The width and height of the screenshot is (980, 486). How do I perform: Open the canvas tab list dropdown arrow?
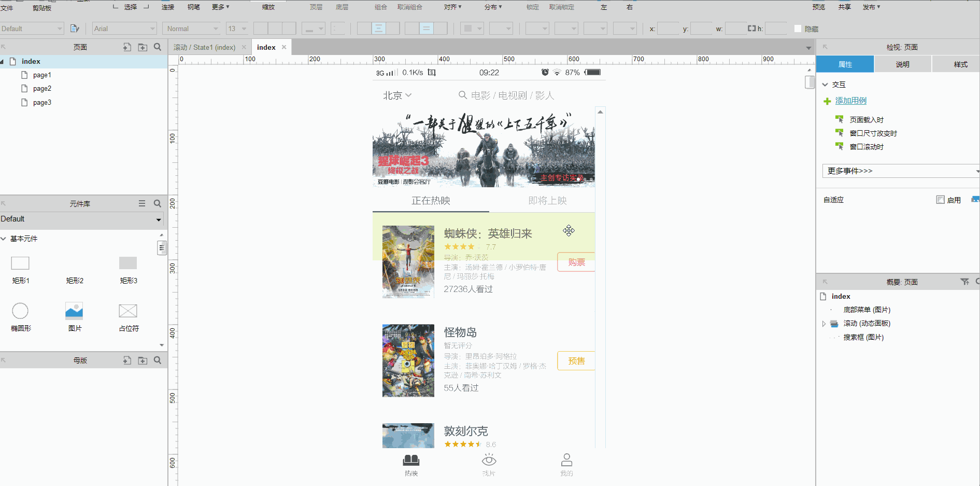pos(808,48)
